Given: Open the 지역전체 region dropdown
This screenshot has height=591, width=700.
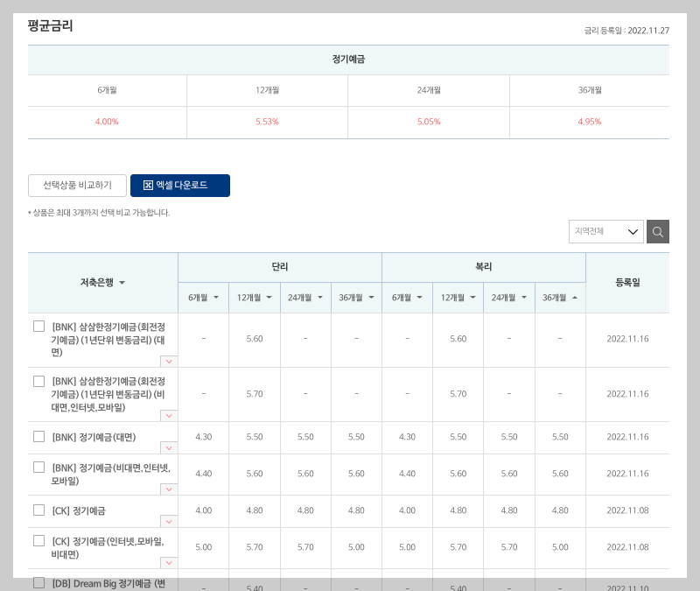Looking at the screenshot, I should pos(605,231).
